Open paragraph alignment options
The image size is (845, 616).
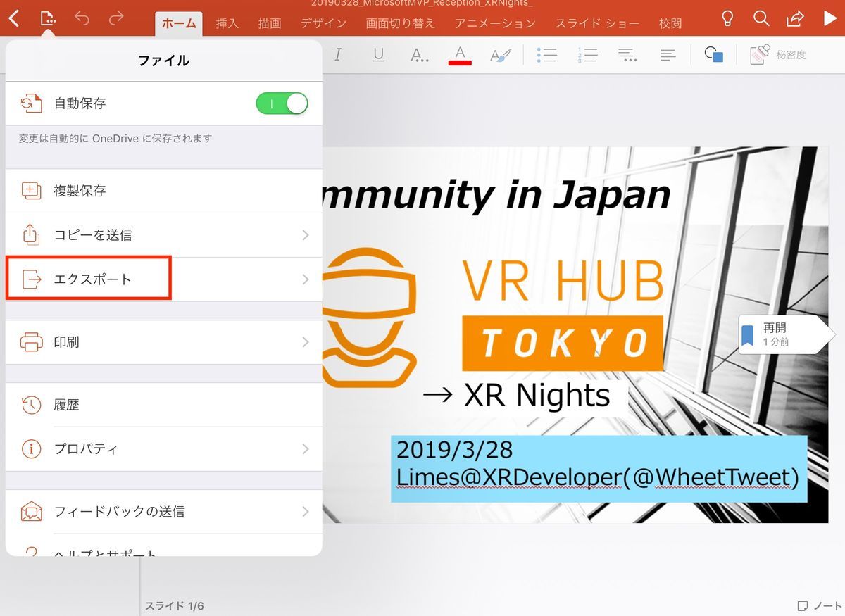[x=668, y=55]
